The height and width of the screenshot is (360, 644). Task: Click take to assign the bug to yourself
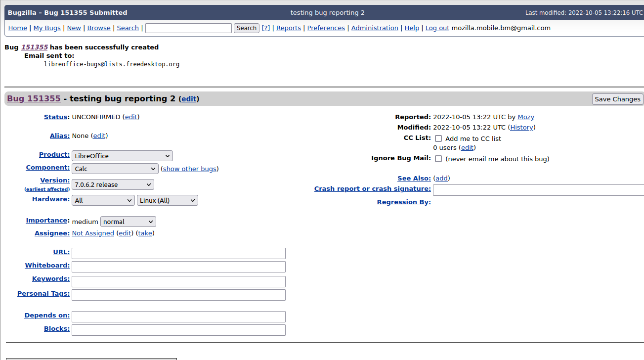coord(145,233)
